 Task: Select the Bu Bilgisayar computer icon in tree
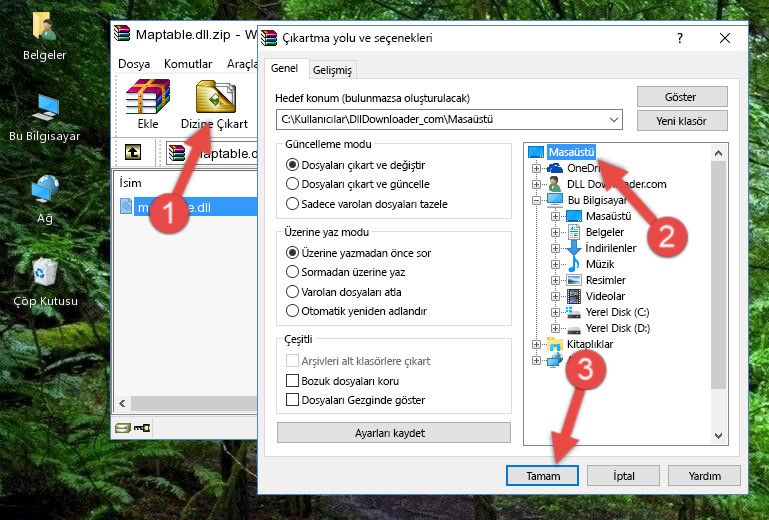coord(555,200)
